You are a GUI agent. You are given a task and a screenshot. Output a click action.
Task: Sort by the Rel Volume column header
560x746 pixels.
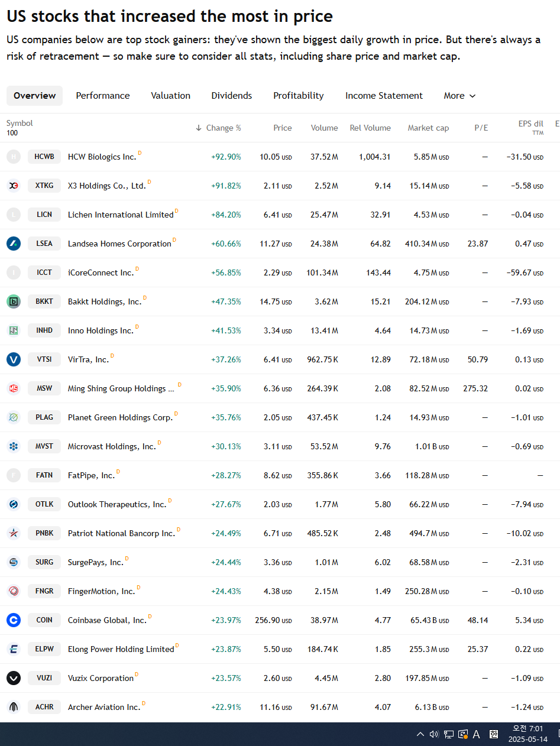point(370,128)
